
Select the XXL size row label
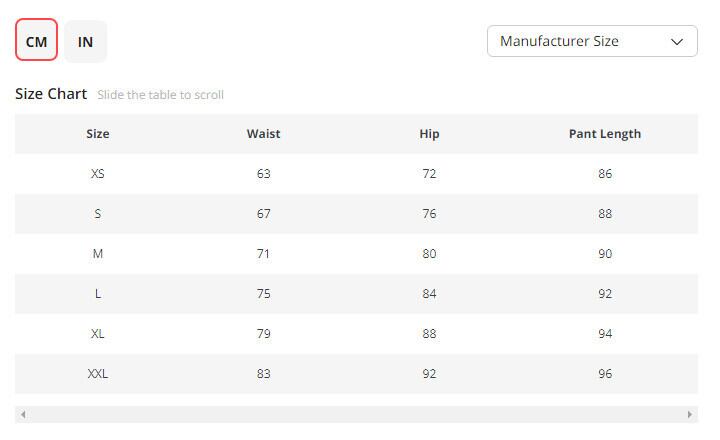point(98,374)
